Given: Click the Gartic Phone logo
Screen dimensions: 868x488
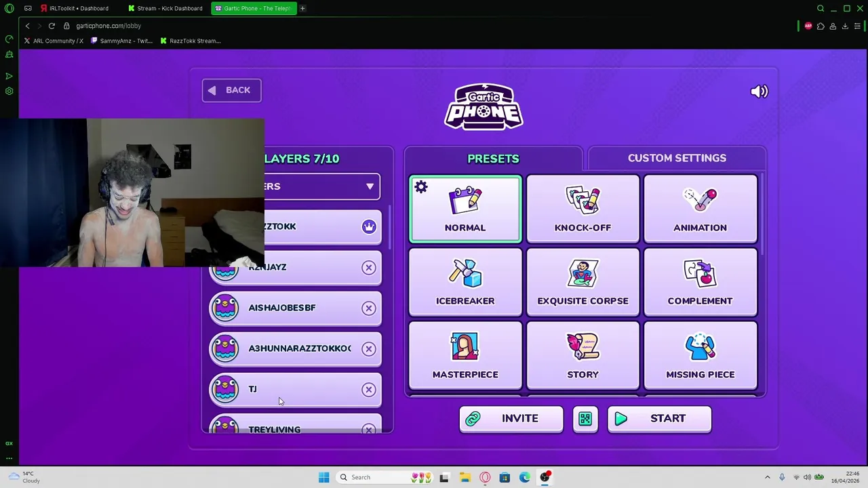Looking at the screenshot, I should click(484, 106).
